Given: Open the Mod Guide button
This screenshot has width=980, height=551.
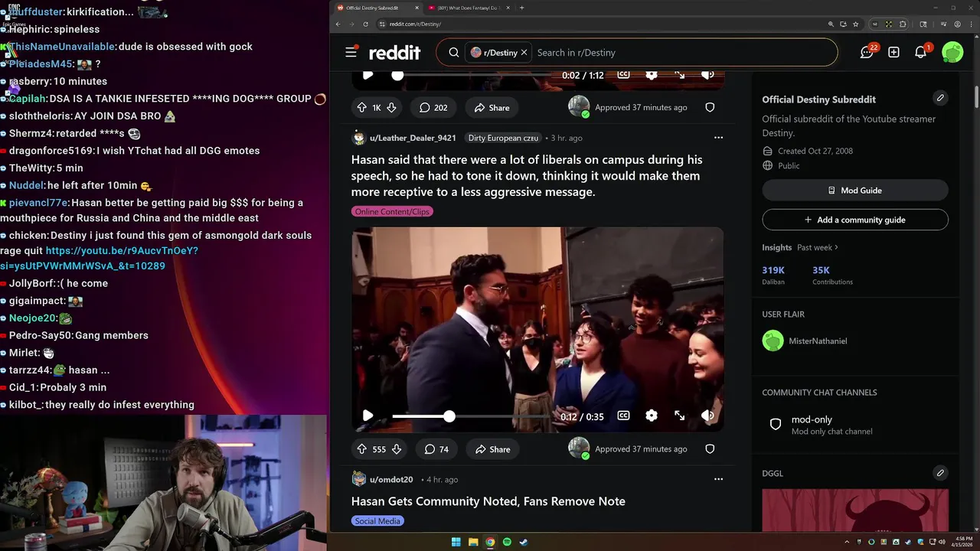Looking at the screenshot, I should pos(855,191).
